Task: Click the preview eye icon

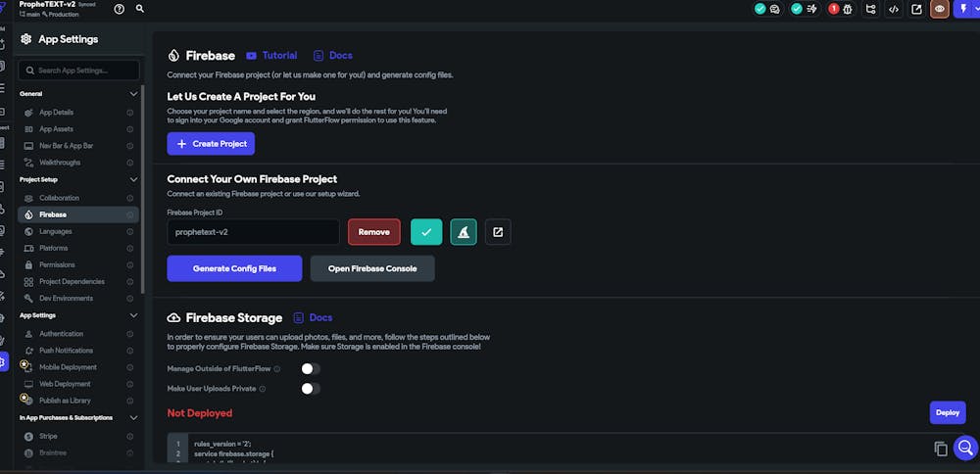Action: tap(940, 9)
